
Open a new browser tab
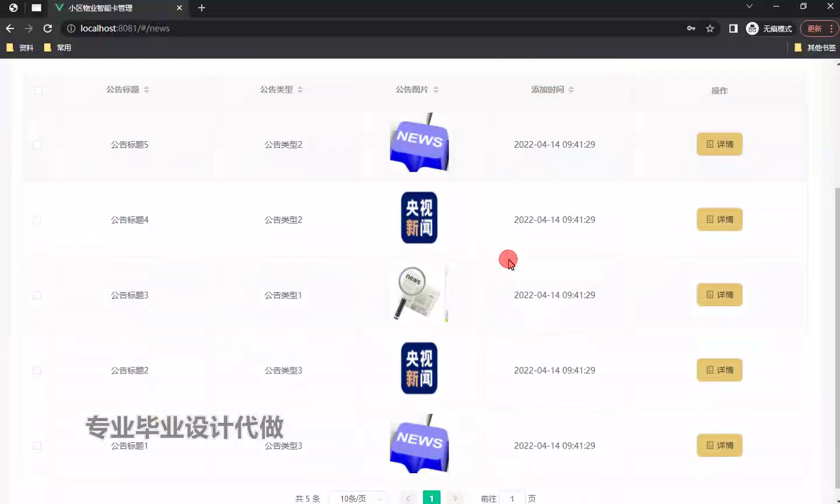(202, 8)
